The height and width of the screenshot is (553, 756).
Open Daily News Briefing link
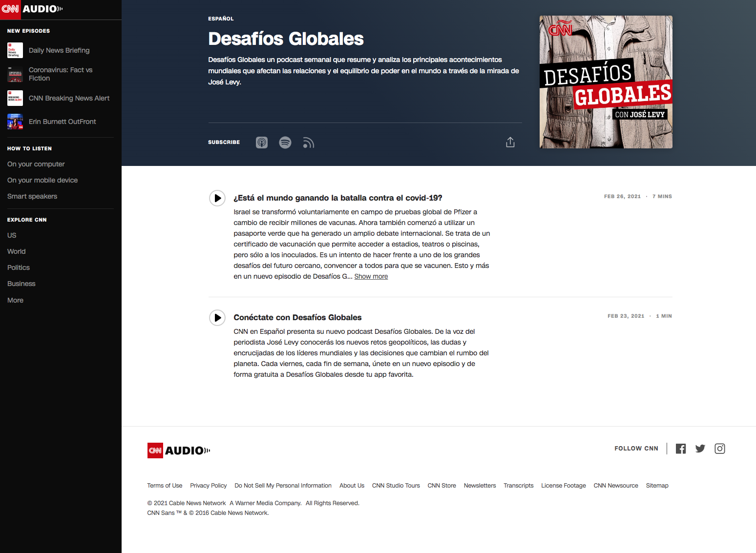click(x=59, y=50)
